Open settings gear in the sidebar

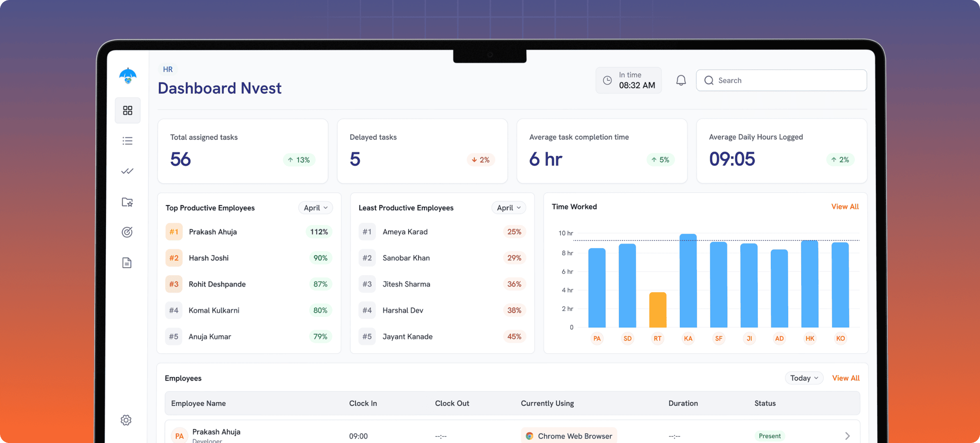pos(126,420)
